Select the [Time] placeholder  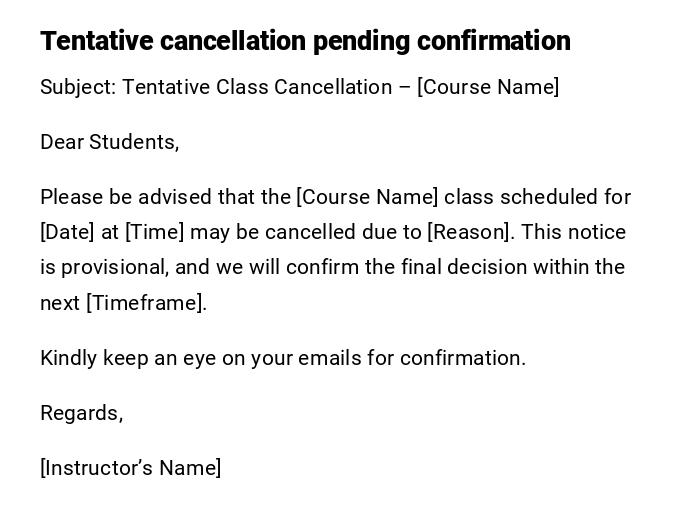tap(154, 232)
